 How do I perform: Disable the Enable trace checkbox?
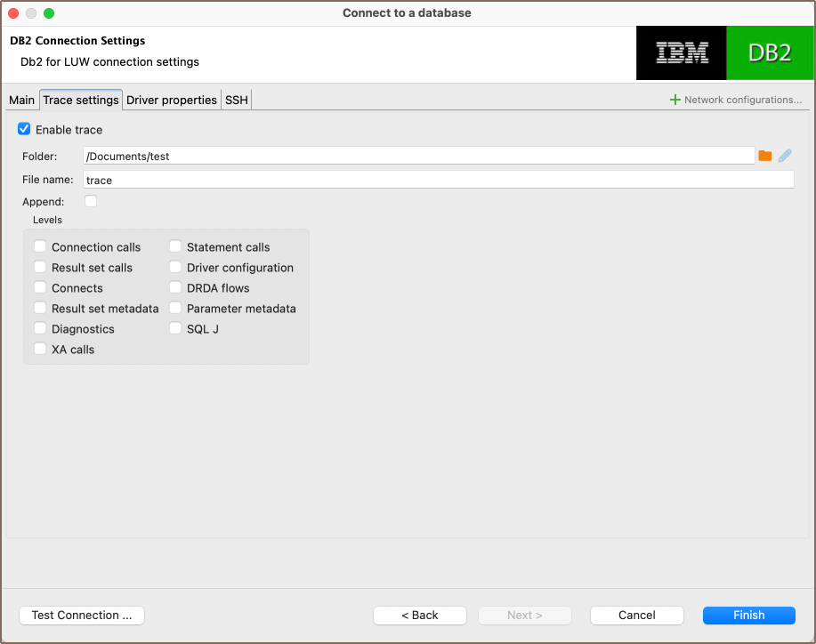(x=24, y=129)
